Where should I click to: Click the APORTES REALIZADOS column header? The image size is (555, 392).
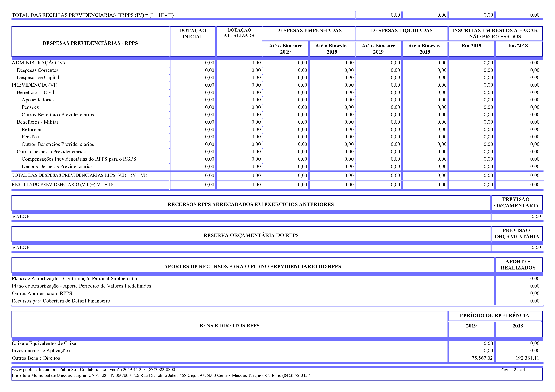[518, 265]
